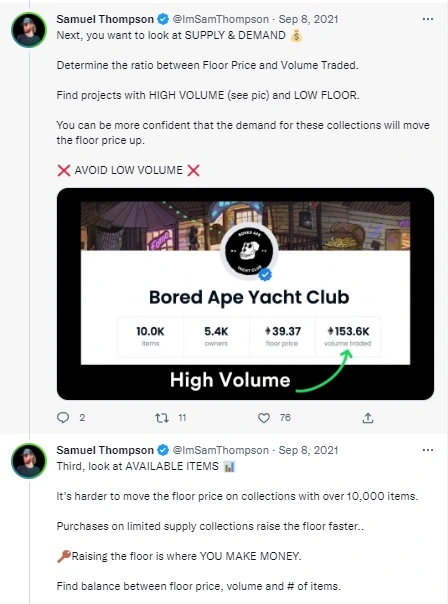
Task: Click @ImSamThompson handle on second tweet
Action: coord(221,450)
